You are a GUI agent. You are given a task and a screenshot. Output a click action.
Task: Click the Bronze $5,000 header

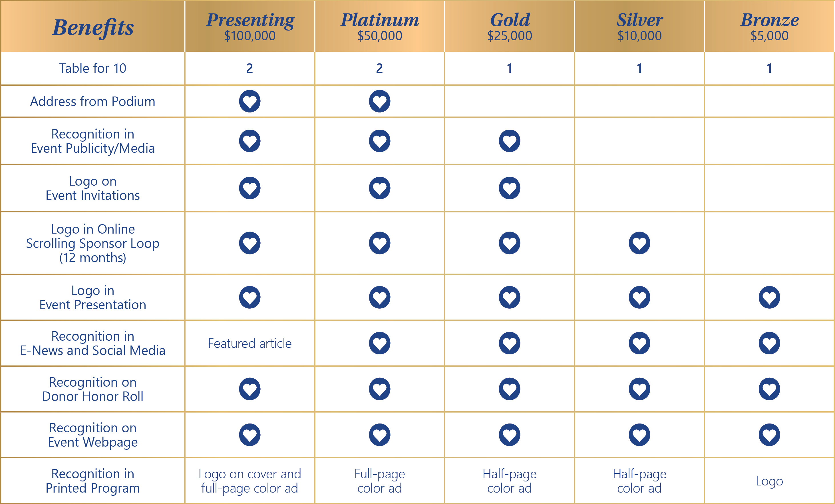(x=769, y=27)
